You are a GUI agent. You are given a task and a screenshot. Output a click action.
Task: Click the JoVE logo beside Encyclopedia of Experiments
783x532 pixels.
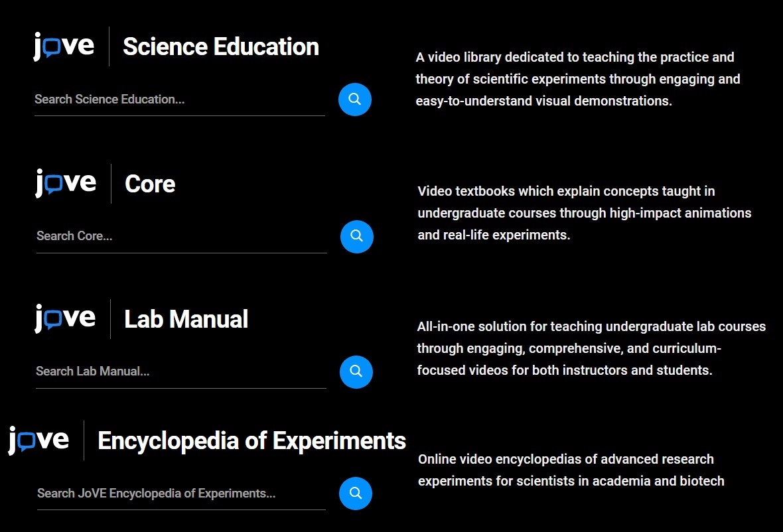pos(38,440)
